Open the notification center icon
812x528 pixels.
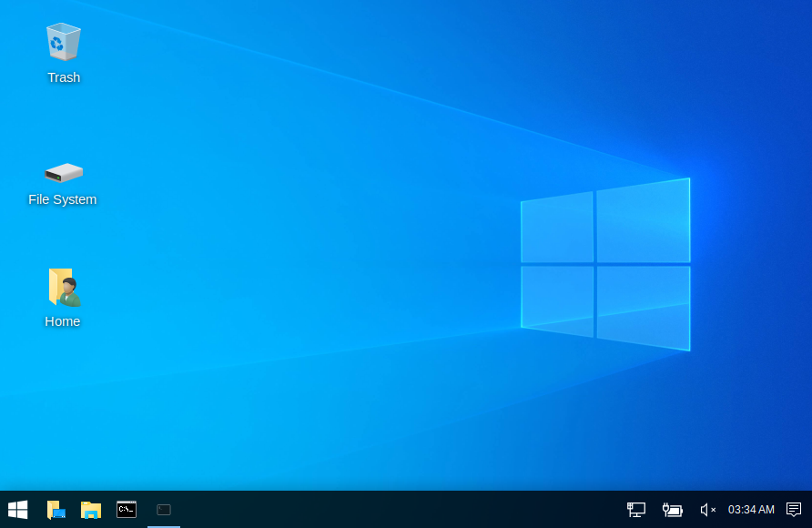(x=794, y=510)
